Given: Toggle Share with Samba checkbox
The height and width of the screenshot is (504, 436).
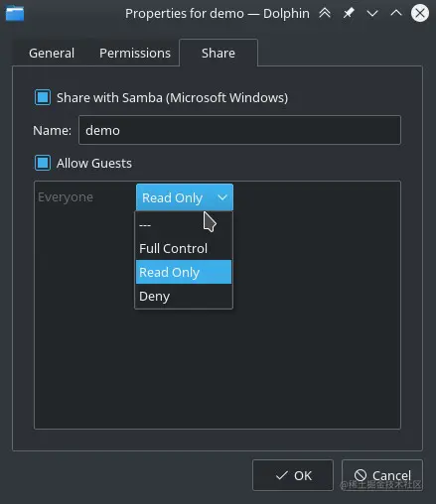Looking at the screenshot, I should pyautogui.click(x=43, y=97).
